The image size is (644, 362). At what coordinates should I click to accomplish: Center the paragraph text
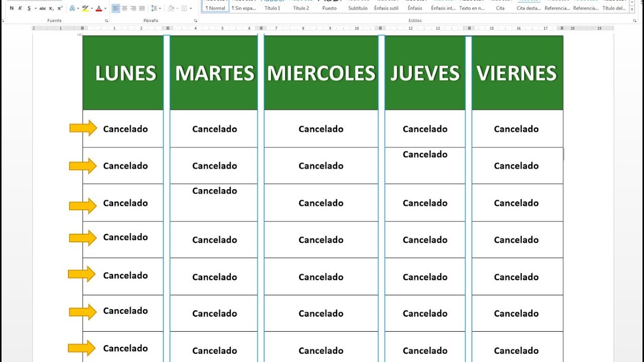coord(125,9)
